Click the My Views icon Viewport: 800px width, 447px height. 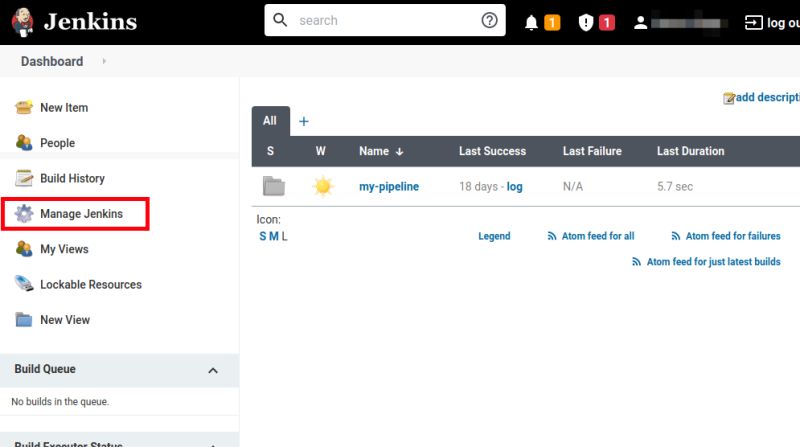[x=23, y=249]
